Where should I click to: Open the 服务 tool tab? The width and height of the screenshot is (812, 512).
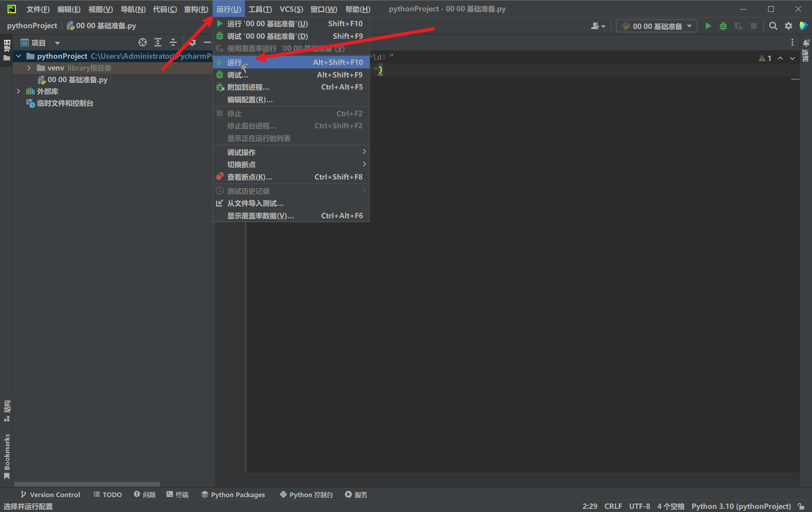coord(356,494)
